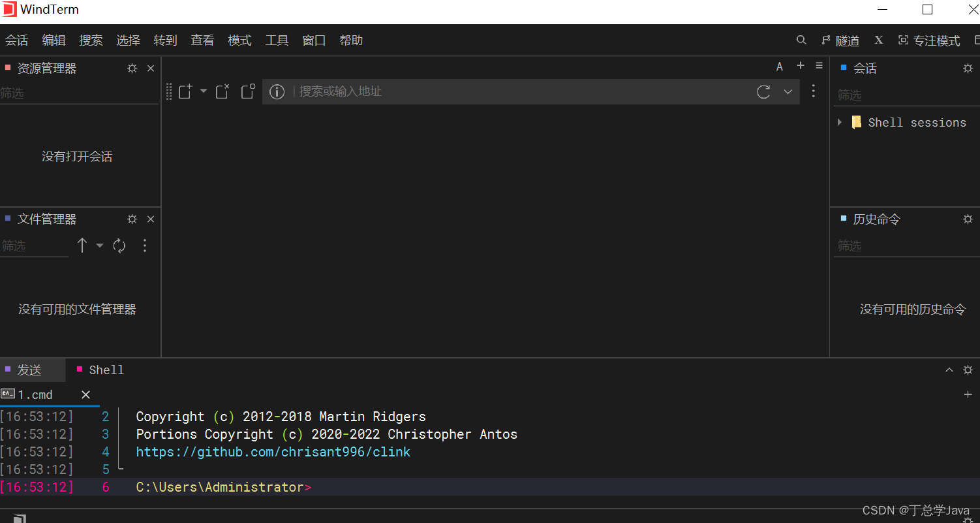Click the Copyright 2012-2018 Martin Ridgers line

point(281,417)
